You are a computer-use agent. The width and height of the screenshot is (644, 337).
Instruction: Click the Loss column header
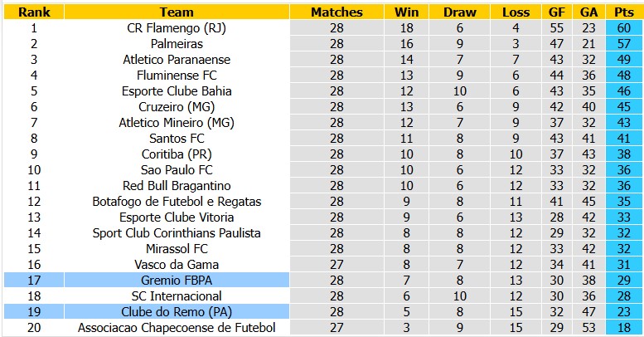click(x=516, y=12)
